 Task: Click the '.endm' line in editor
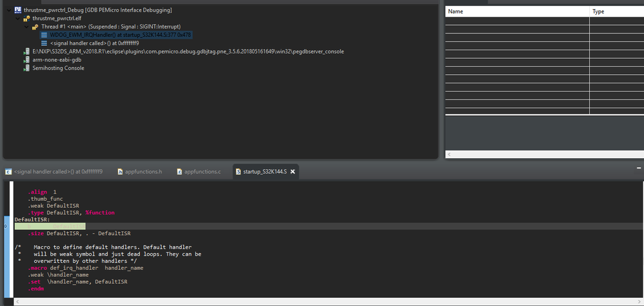coord(35,289)
